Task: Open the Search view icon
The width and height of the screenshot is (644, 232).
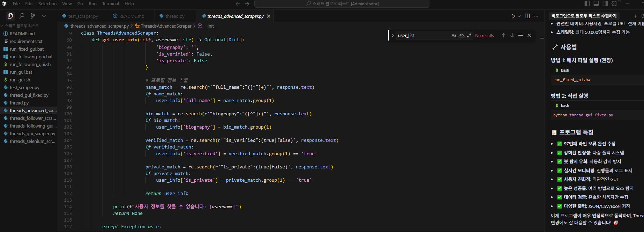Action: 22,16
